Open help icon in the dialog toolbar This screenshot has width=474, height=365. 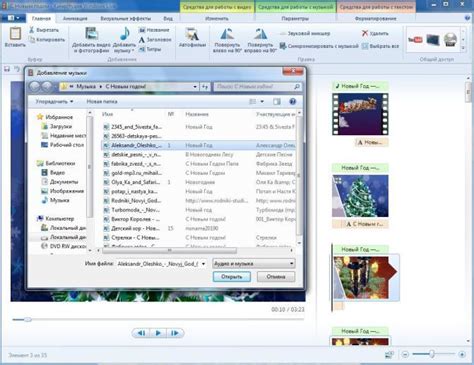click(293, 101)
